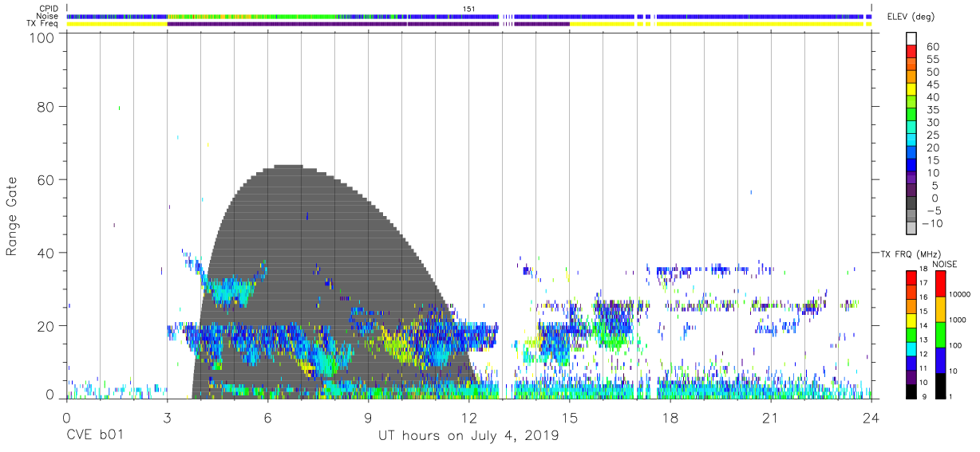Click the 12 tick on UT hours axis
This screenshot has height=452, width=980.
(469, 417)
